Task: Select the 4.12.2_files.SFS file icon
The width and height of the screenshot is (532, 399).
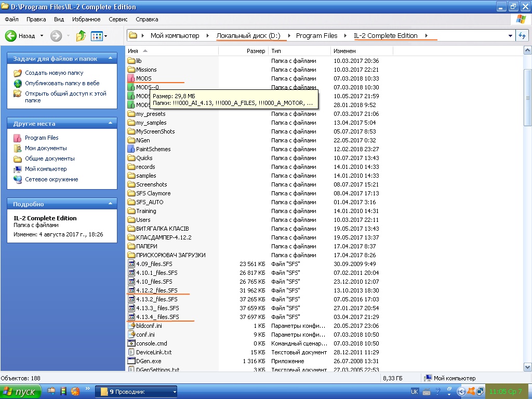Action: pos(131,290)
